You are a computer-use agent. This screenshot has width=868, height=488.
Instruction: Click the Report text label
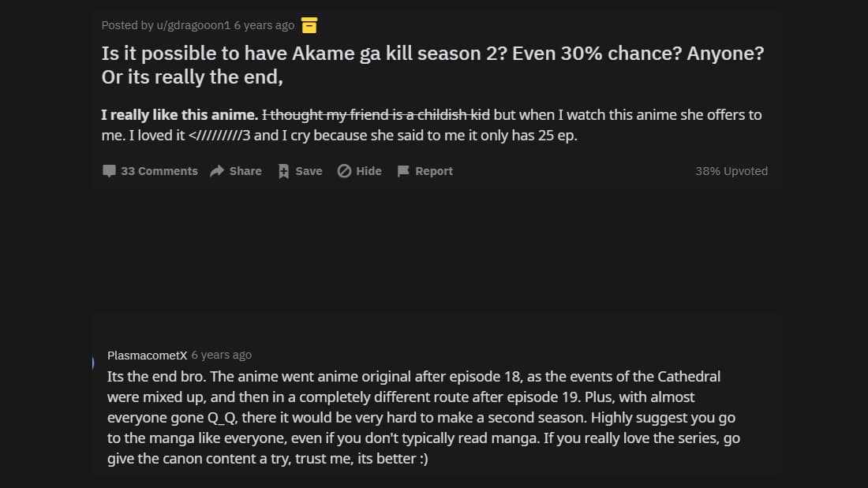pos(434,171)
